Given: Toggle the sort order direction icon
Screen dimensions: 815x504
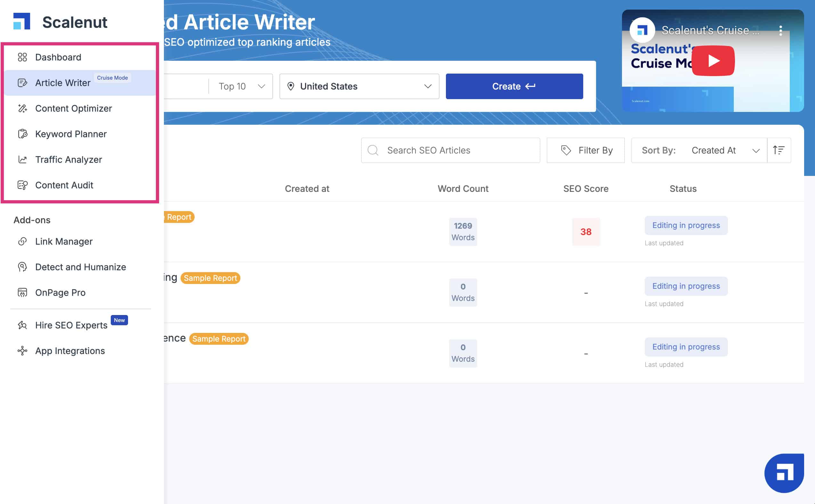Looking at the screenshot, I should [x=779, y=150].
